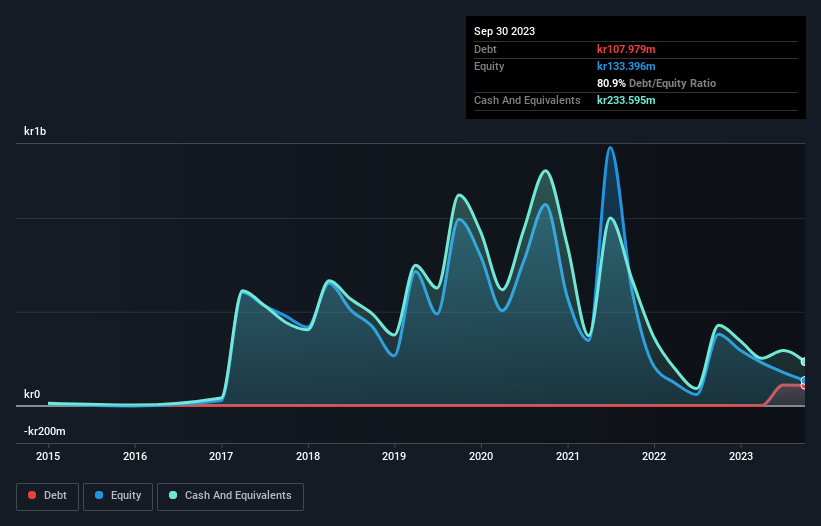Toggle the Cash And Equivalents legend button
Screen dimensions: 821x526
tap(230, 496)
